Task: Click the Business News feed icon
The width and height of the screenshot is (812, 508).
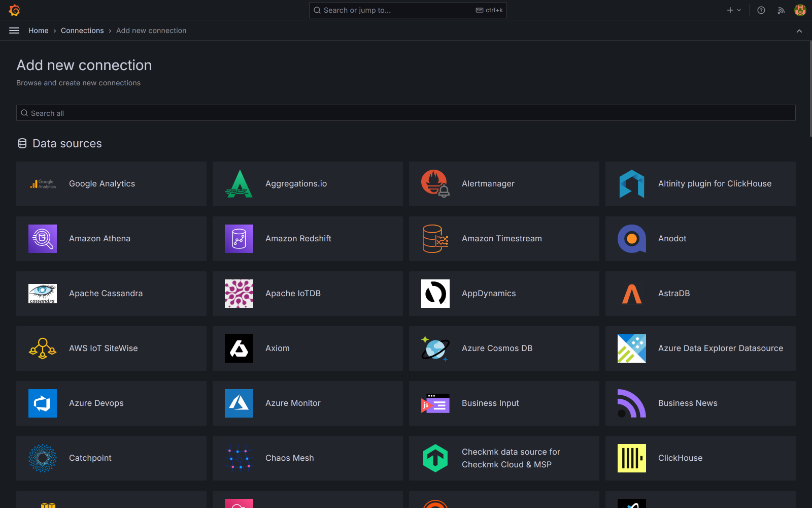Action: 632,403
